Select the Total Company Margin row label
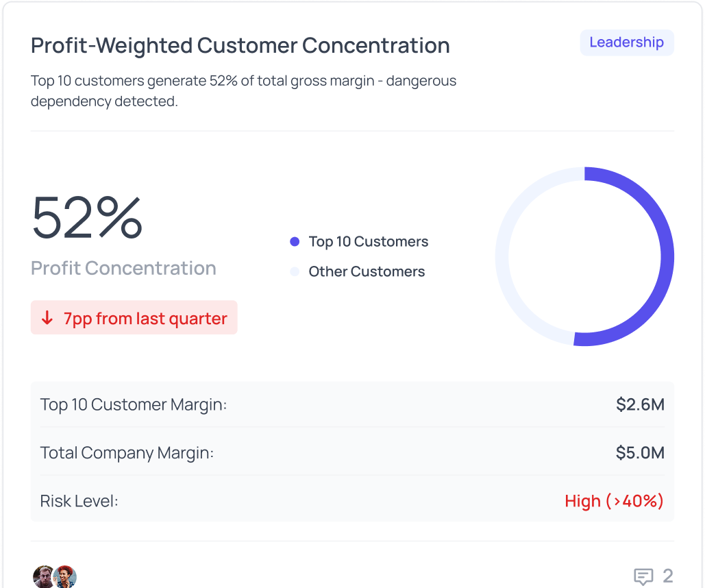705x588 pixels. [x=127, y=453]
